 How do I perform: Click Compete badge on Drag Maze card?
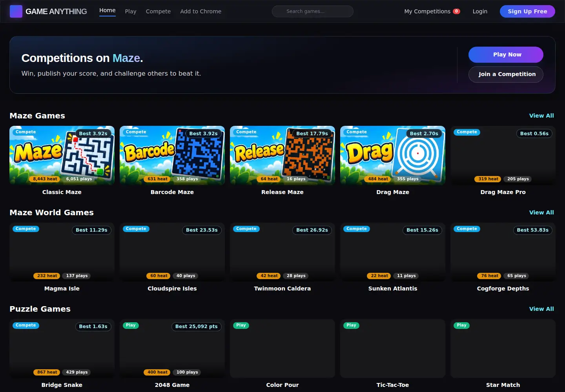click(356, 132)
